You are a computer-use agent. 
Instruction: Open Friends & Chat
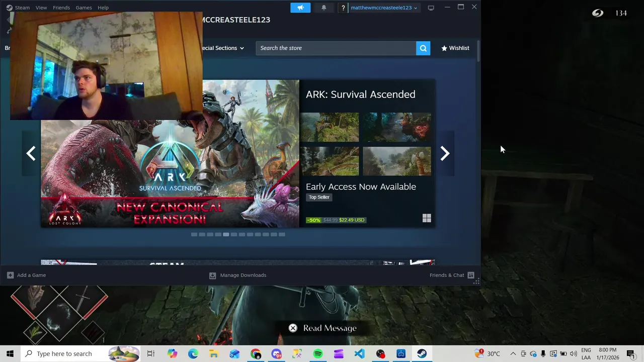click(x=452, y=275)
